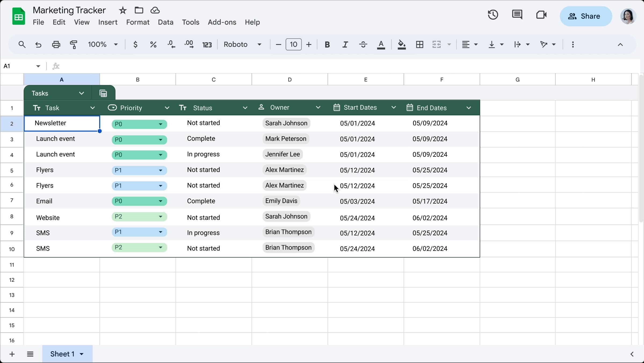Viewport: 644px width, 363px height.
Task: Click the print icon
Action: coord(56,44)
